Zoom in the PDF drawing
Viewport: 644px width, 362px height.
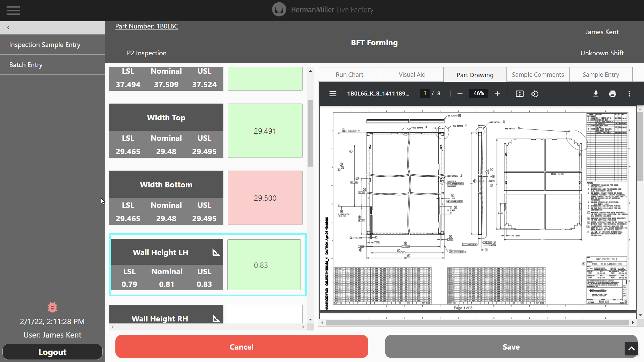[497, 94]
